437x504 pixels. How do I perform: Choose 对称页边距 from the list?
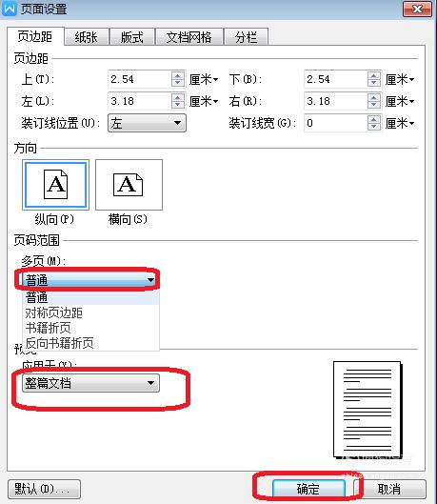[x=90, y=312]
